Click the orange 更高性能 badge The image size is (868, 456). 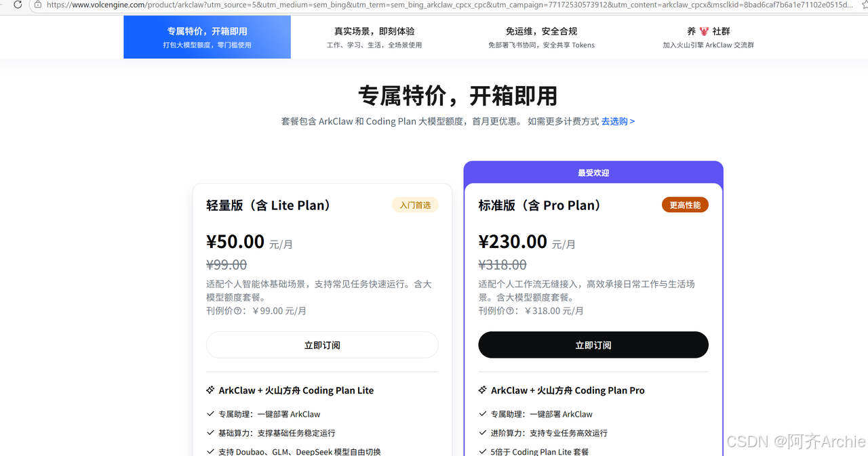(685, 204)
